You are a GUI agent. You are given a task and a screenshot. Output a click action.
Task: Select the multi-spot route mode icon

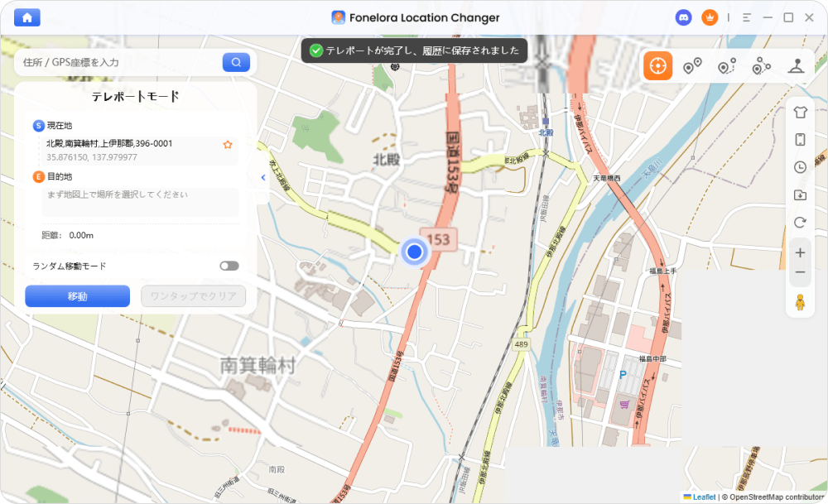coord(762,66)
